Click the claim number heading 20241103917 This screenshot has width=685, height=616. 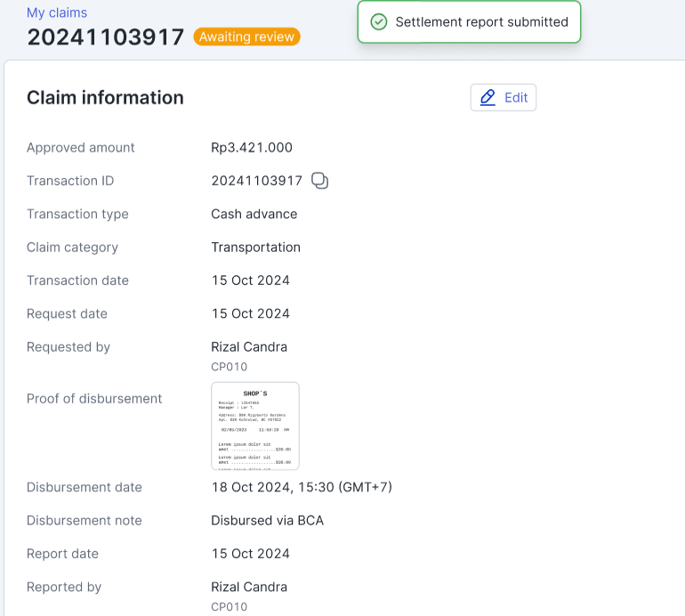(x=105, y=36)
